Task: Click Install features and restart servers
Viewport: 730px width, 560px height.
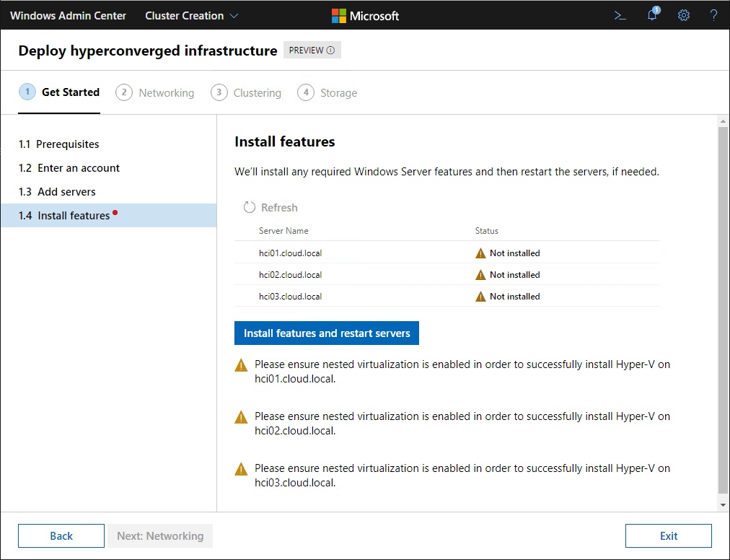Action: [327, 333]
